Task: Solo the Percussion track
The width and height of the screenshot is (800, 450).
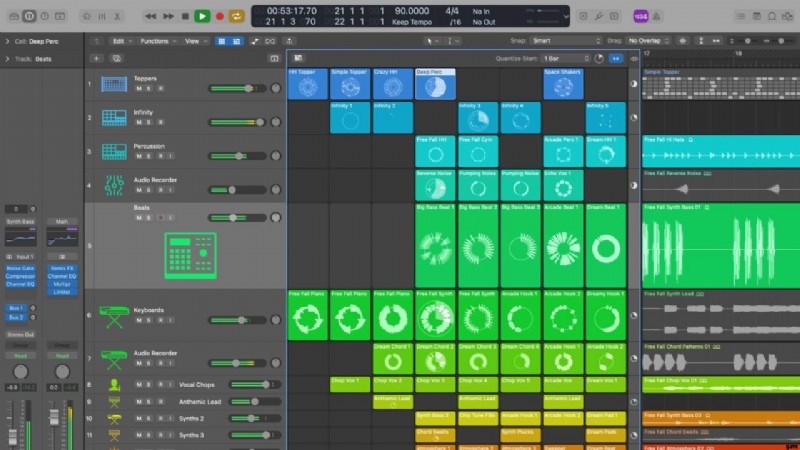Action: [x=147, y=157]
